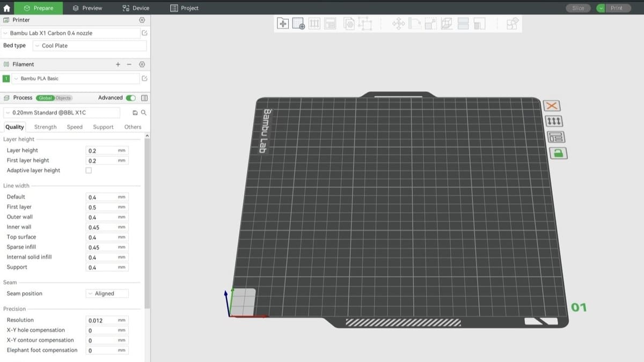Open the Others settings tab
Screen dimensions: 644x362
[x=133, y=127]
